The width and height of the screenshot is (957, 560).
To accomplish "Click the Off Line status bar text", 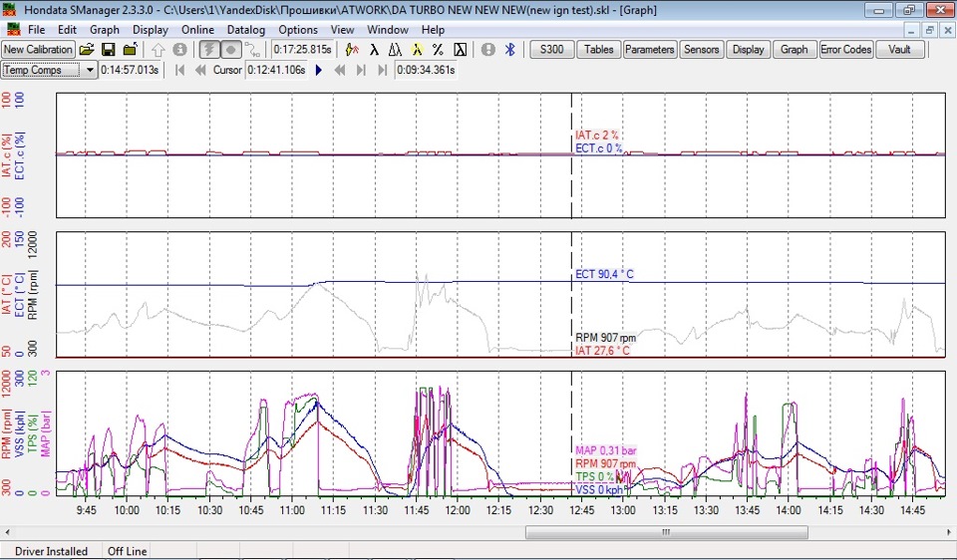I will pyautogui.click(x=127, y=551).
